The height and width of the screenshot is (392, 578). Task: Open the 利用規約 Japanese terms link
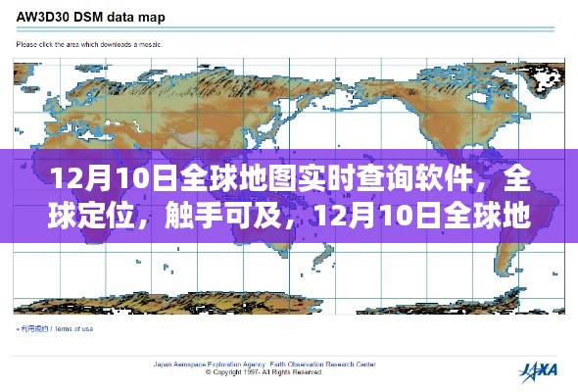point(34,329)
